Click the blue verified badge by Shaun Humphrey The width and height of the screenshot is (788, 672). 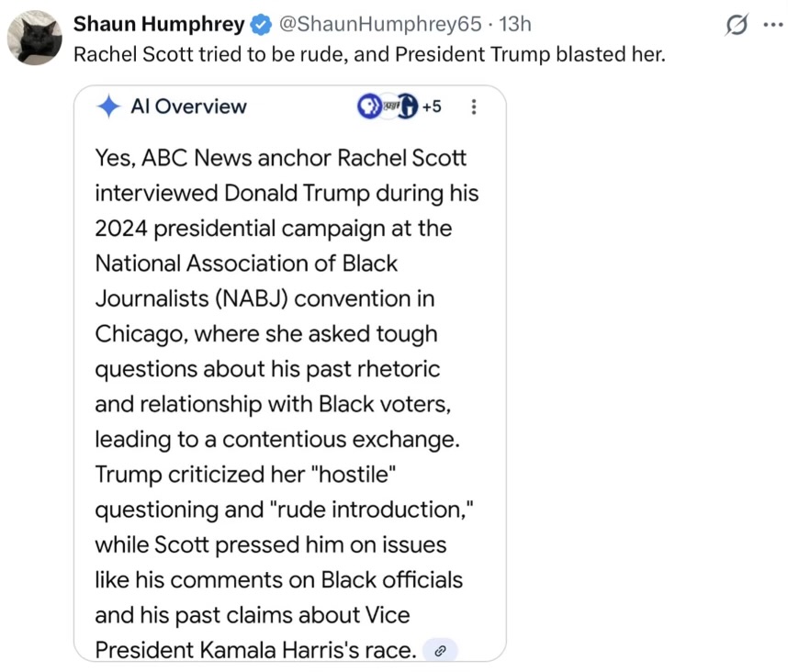tap(262, 24)
